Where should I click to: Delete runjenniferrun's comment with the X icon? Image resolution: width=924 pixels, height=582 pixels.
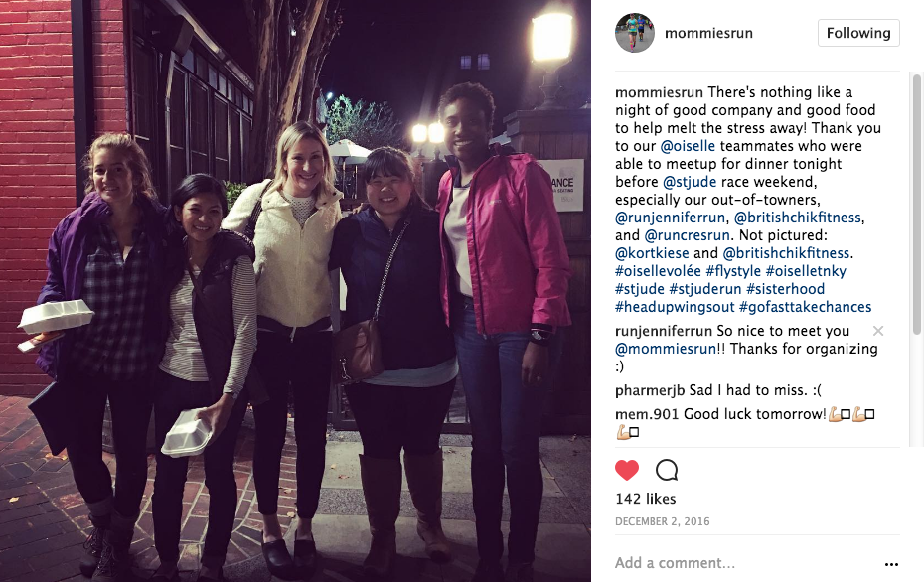click(878, 331)
